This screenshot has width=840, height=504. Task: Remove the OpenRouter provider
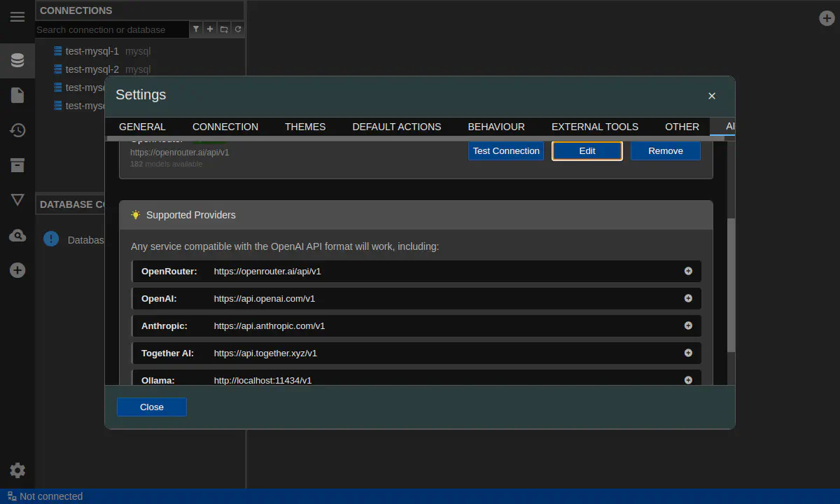click(x=665, y=151)
